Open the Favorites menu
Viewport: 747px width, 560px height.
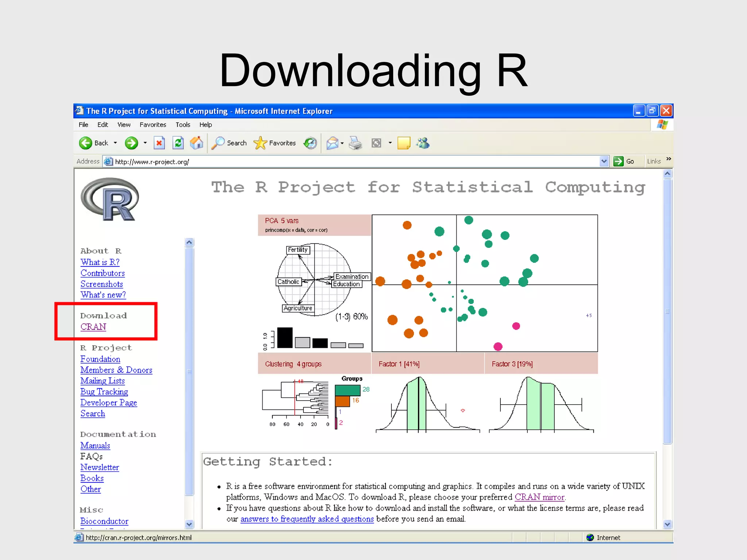coord(153,125)
